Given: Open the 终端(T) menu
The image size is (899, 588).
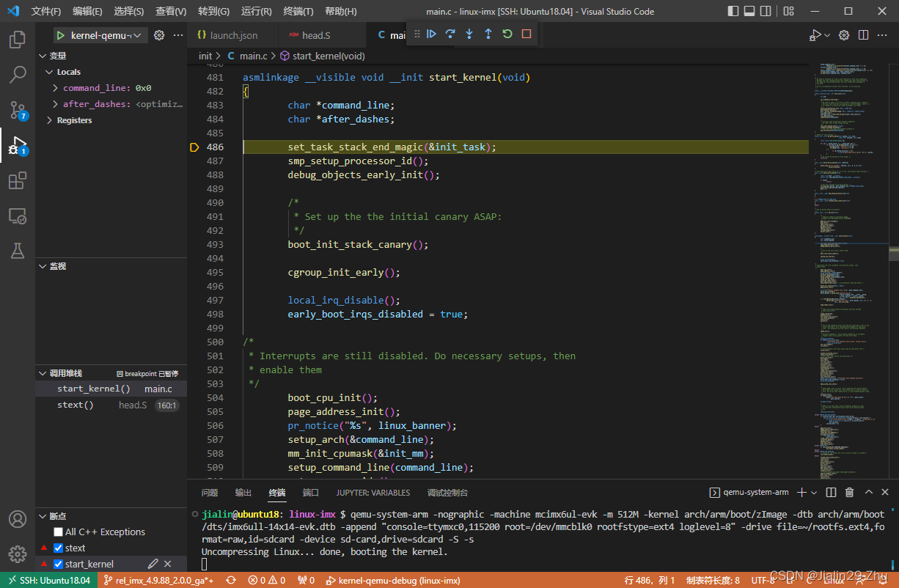Looking at the screenshot, I should (298, 11).
